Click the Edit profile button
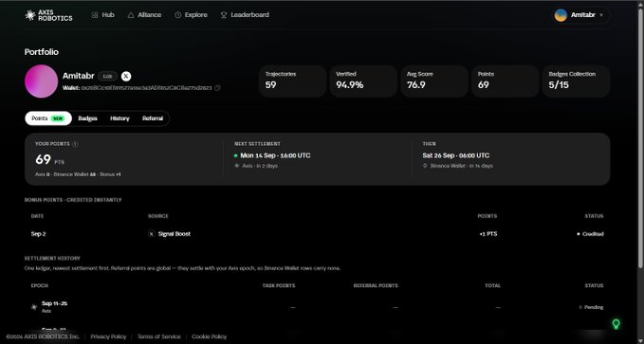 (x=107, y=76)
